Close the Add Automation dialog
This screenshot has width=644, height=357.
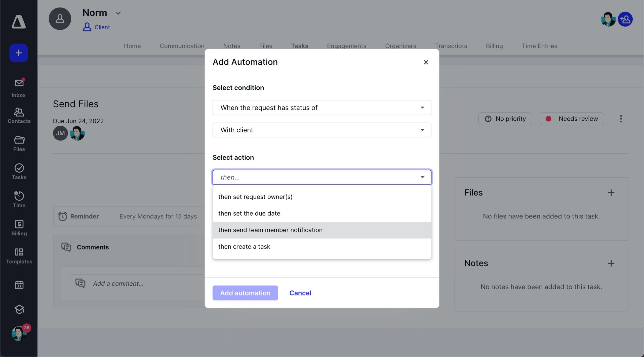pyautogui.click(x=426, y=62)
